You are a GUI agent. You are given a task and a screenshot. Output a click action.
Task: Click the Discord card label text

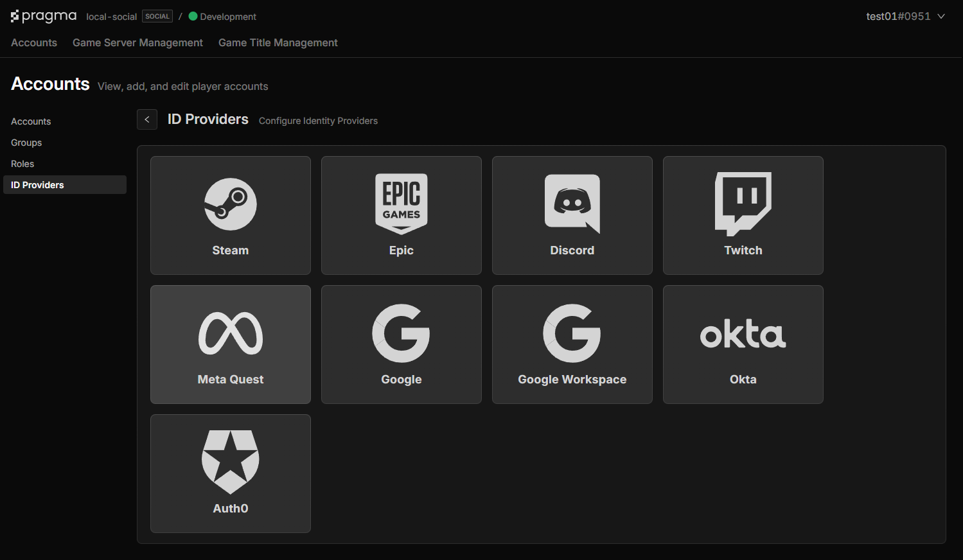(x=572, y=250)
